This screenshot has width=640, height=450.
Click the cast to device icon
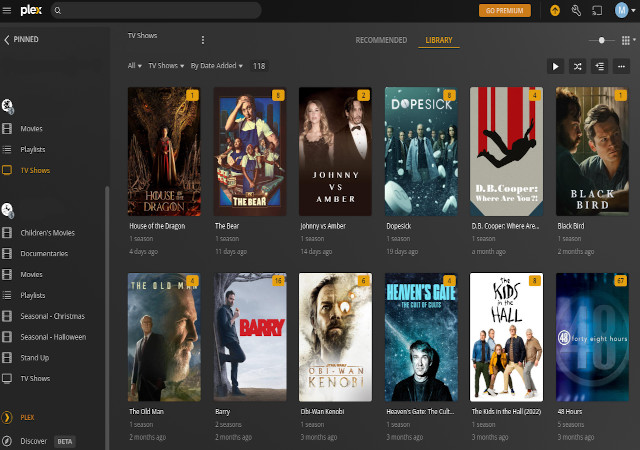(x=597, y=10)
